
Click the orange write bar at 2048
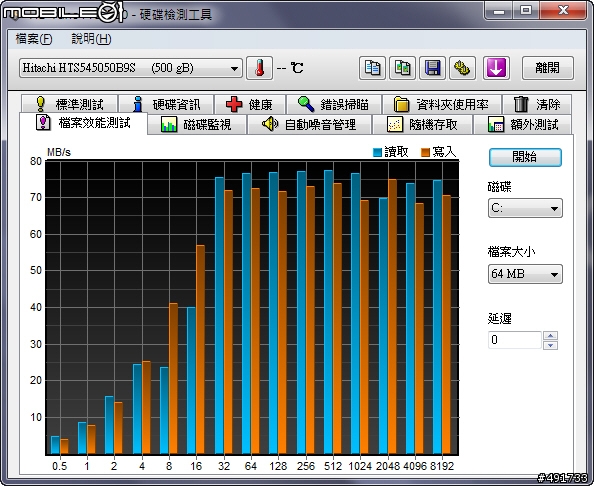(x=392, y=316)
